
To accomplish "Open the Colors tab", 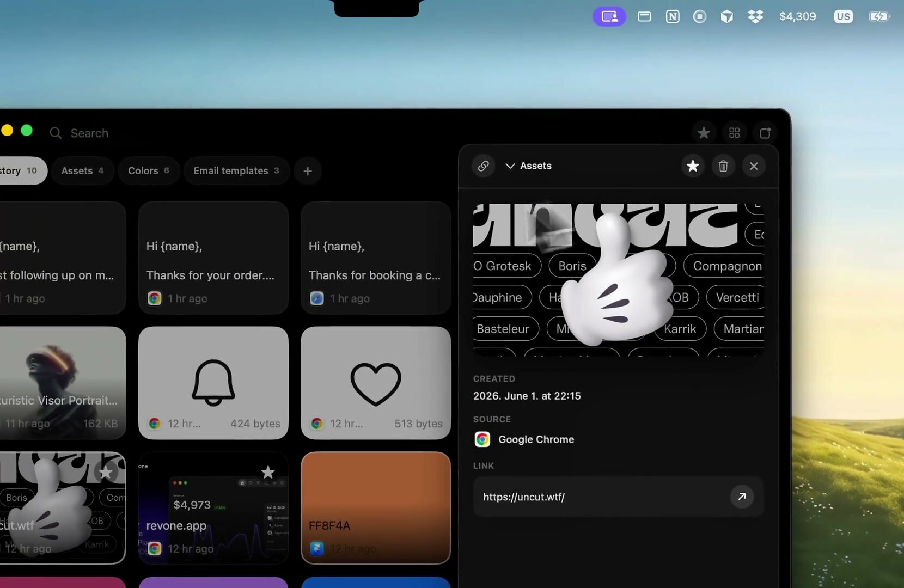I will point(149,170).
